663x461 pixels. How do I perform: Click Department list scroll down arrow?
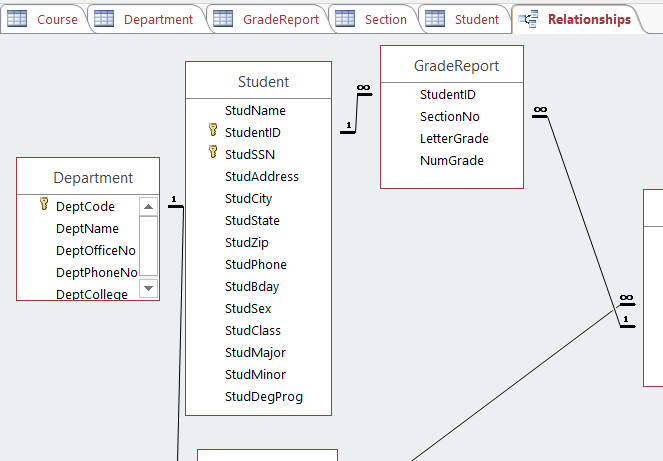(x=148, y=288)
